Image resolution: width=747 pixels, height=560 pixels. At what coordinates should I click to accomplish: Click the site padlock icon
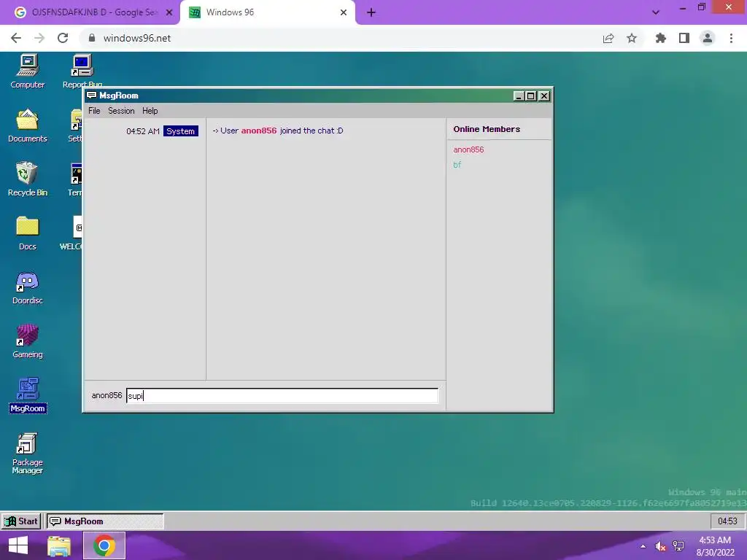coord(92,38)
